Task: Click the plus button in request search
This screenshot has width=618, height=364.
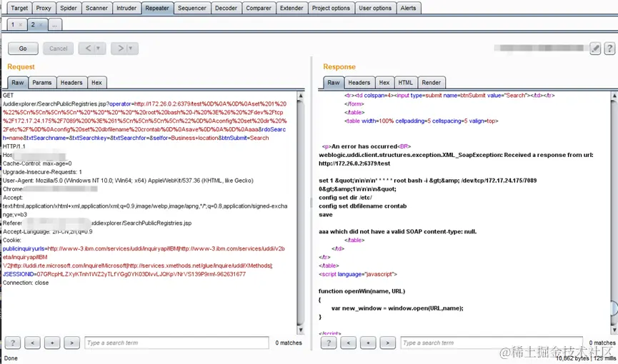Action: [51, 343]
